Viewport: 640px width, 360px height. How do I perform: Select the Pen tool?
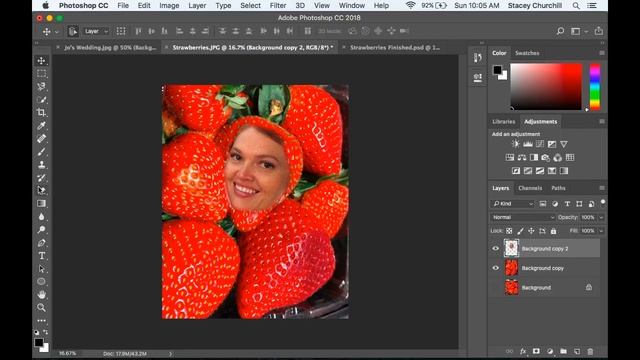pyautogui.click(x=41, y=242)
